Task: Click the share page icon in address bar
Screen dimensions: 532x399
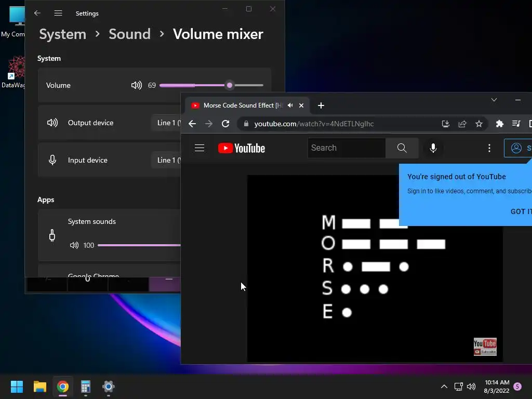Action: pyautogui.click(x=462, y=124)
